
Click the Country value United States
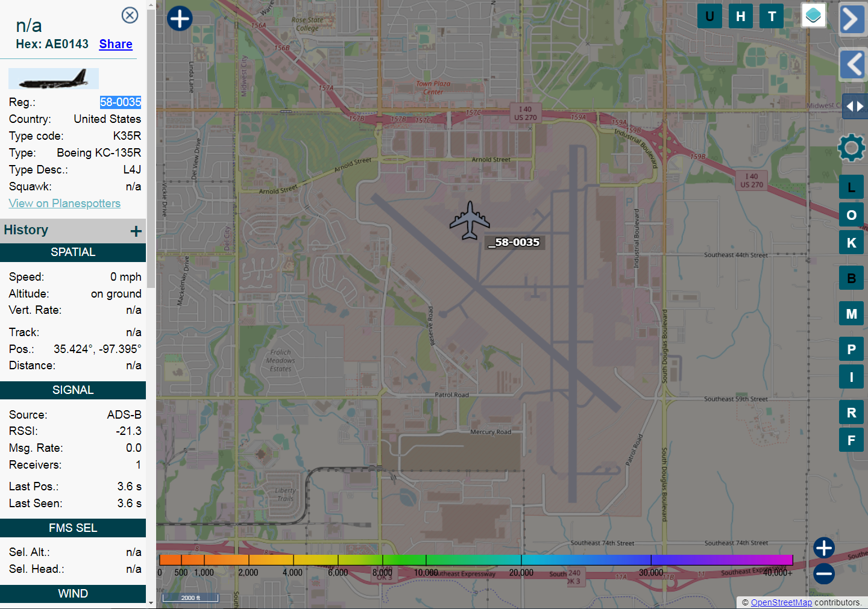click(x=107, y=119)
